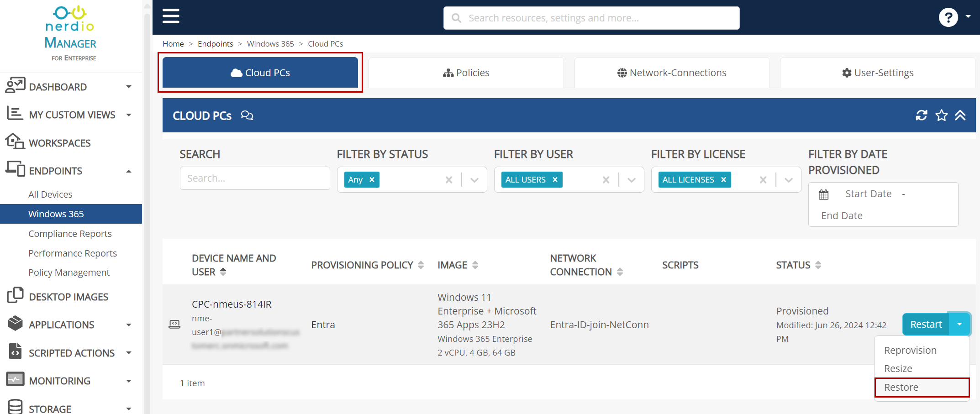Remove the ALL USERS filter tag

point(555,180)
